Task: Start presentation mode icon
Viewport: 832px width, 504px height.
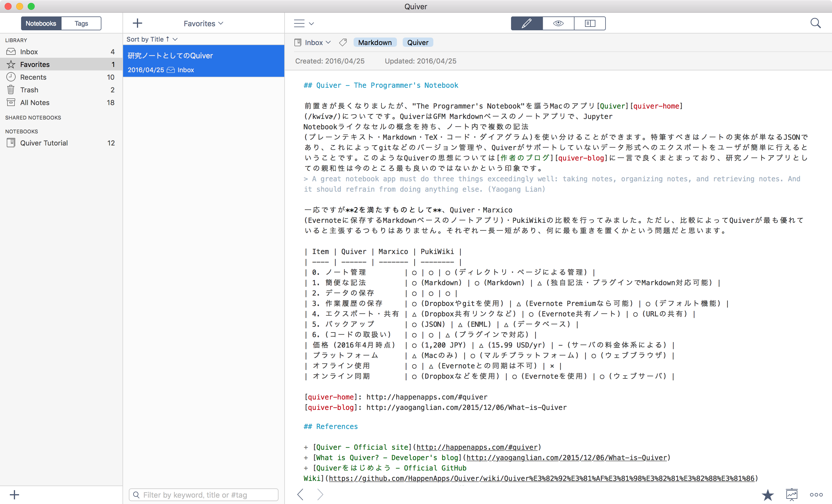Action: pyautogui.click(x=792, y=494)
